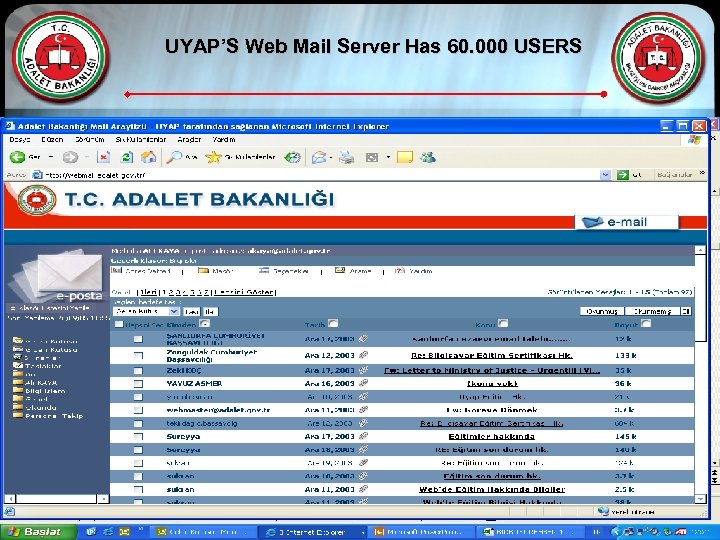Print the page with the printer icon
This screenshot has height=540, width=720.
click(347, 158)
